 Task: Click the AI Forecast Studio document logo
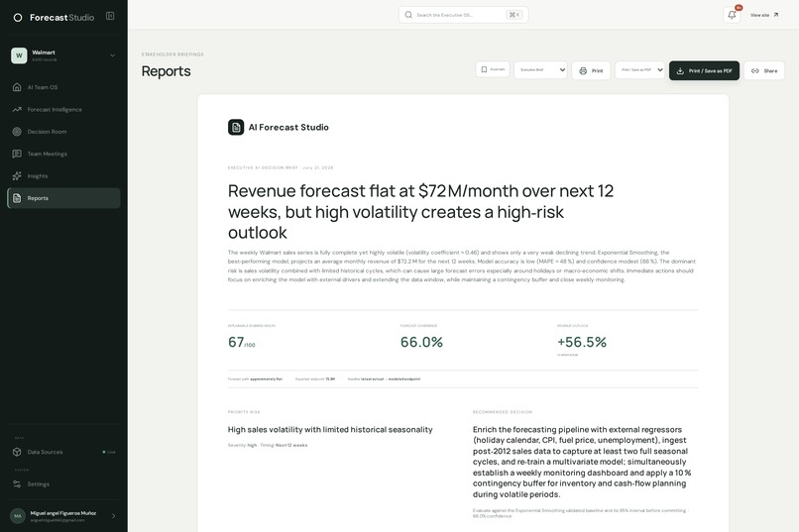236,127
